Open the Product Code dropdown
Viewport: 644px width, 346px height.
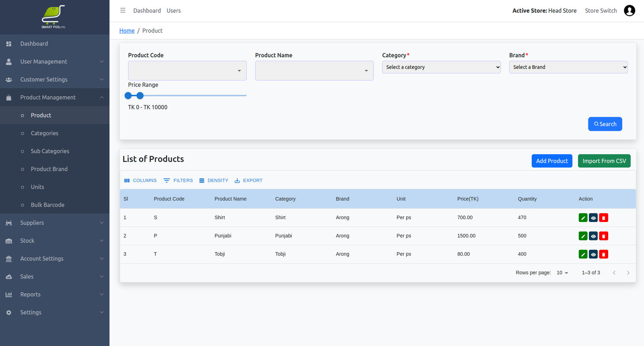[187, 70]
